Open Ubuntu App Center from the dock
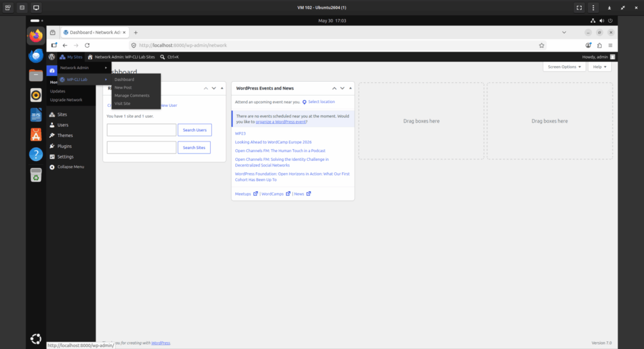This screenshot has width=644, height=349. pos(36,135)
